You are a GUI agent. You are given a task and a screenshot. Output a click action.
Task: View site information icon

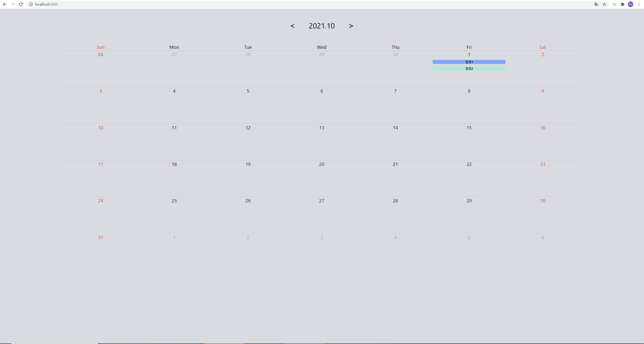31,4
